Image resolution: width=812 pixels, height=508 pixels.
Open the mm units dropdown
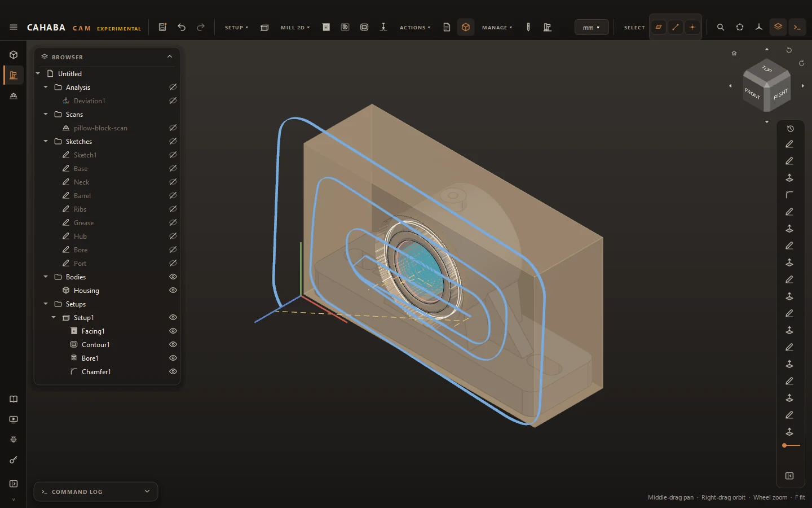592,27
